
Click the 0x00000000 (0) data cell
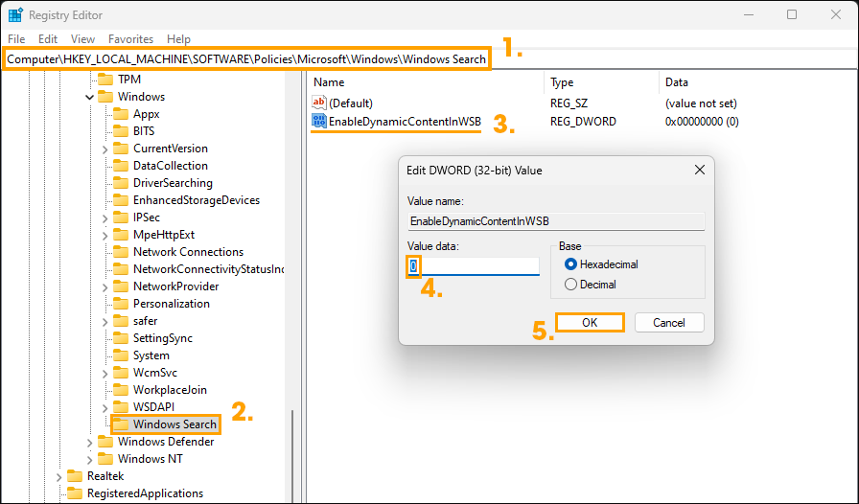click(x=702, y=122)
